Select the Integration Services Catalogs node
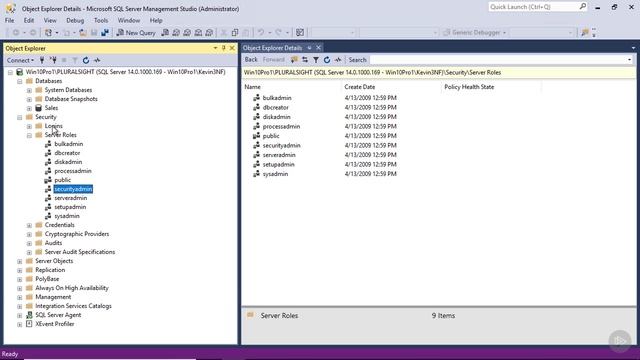Screen dimensions: 640x360 tap(73, 306)
